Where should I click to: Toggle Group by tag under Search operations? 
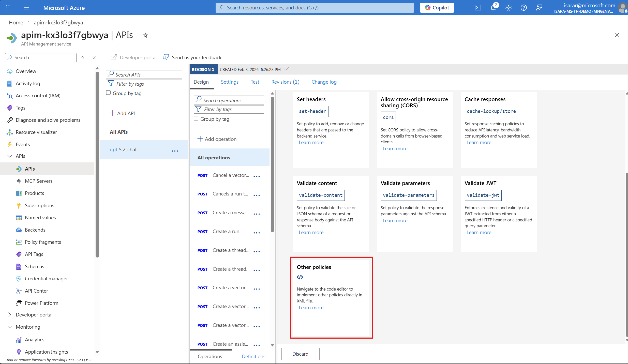coord(196,118)
